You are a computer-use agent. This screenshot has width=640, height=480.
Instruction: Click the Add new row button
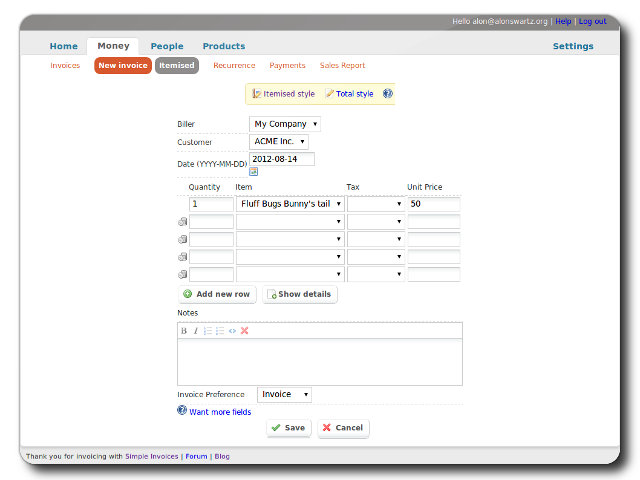coord(217,294)
